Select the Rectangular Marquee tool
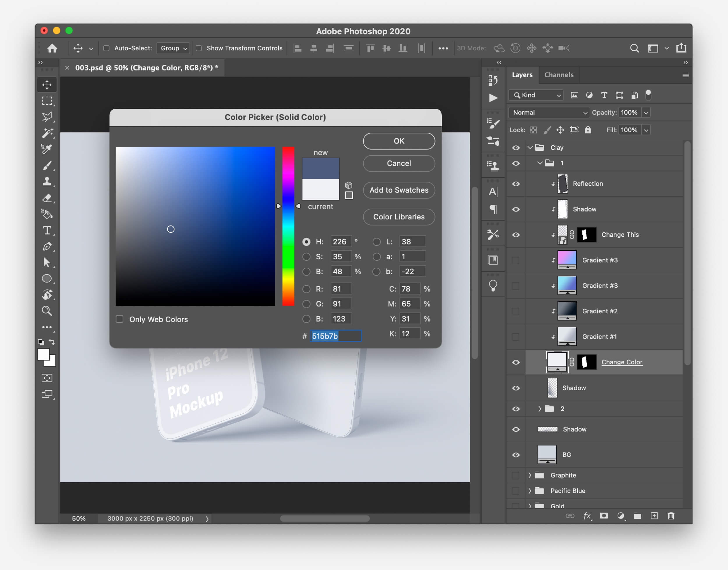 47,101
